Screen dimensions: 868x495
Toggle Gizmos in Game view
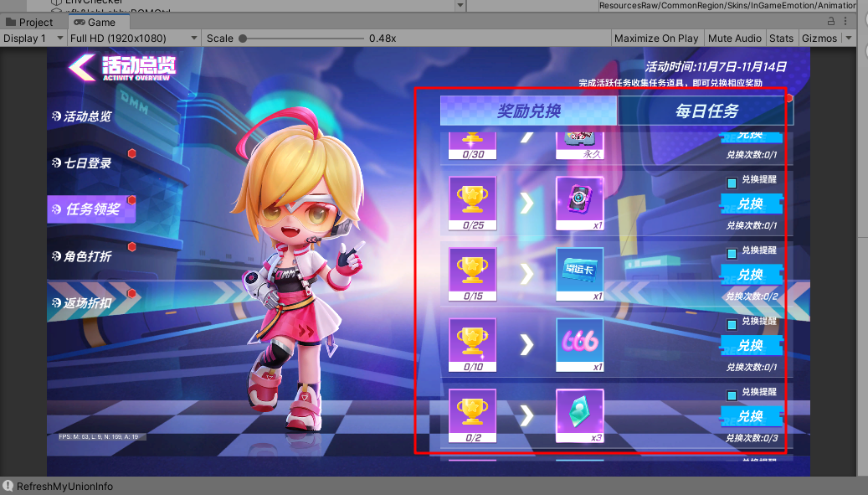pyautogui.click(x=819, y=39)
